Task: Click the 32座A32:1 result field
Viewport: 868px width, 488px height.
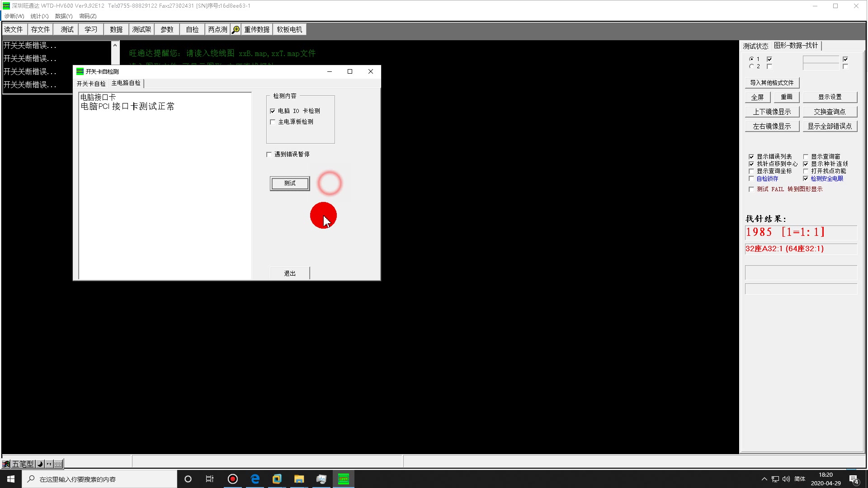Action: point(801,249)
